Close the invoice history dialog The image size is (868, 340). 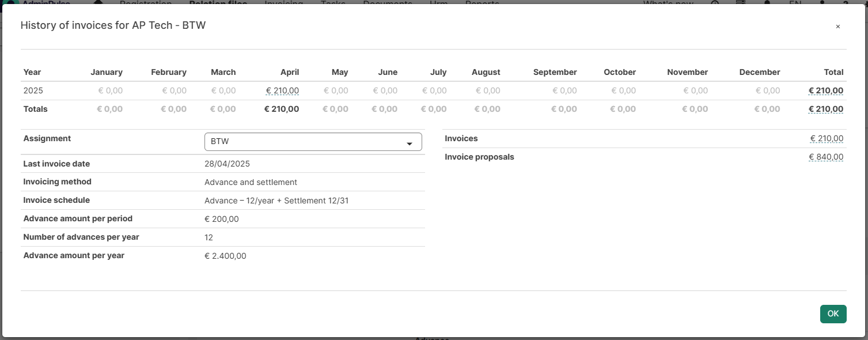(837, 27)
